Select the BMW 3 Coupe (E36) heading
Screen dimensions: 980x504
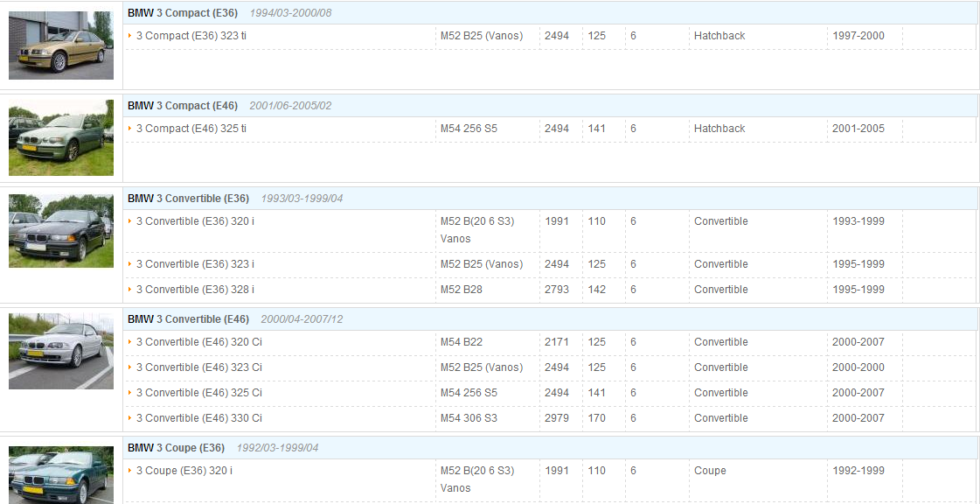coord(177,448)
